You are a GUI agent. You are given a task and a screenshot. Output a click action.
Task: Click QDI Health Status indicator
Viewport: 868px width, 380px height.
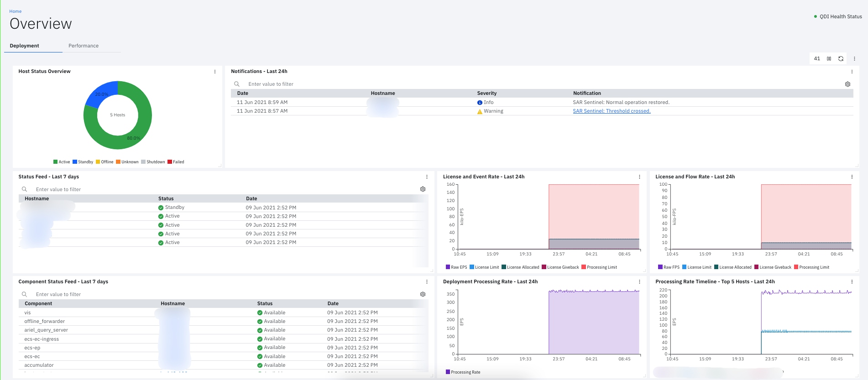click(x=838, y=16)
